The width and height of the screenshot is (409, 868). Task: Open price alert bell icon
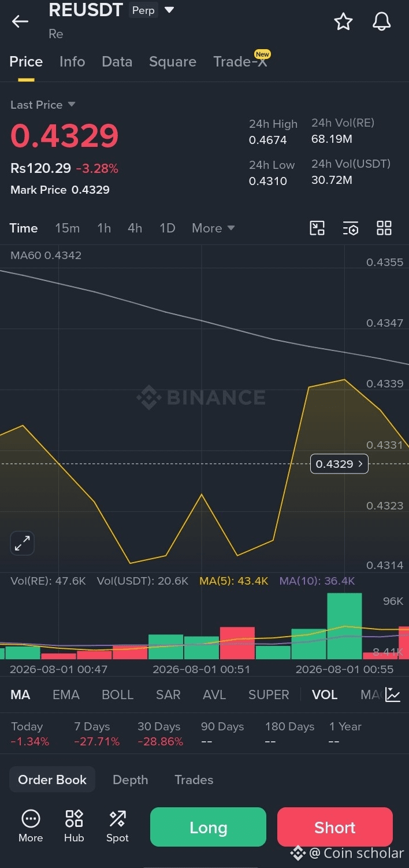[381, 22]
